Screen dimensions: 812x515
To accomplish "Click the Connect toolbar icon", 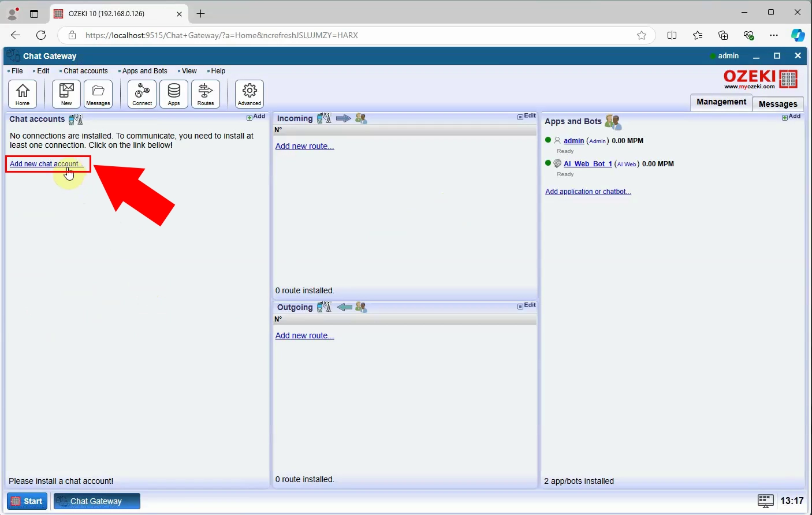I will pyautogui.click(x=142, y=94).
